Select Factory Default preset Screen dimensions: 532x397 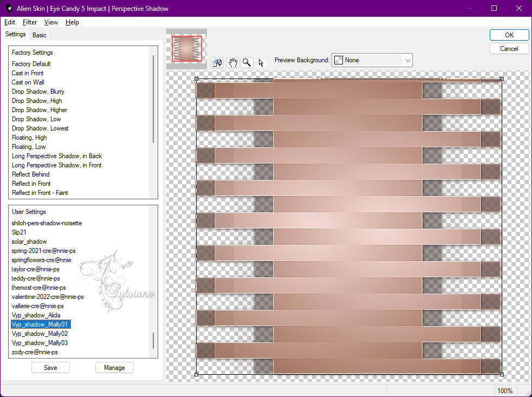point(31,64)
